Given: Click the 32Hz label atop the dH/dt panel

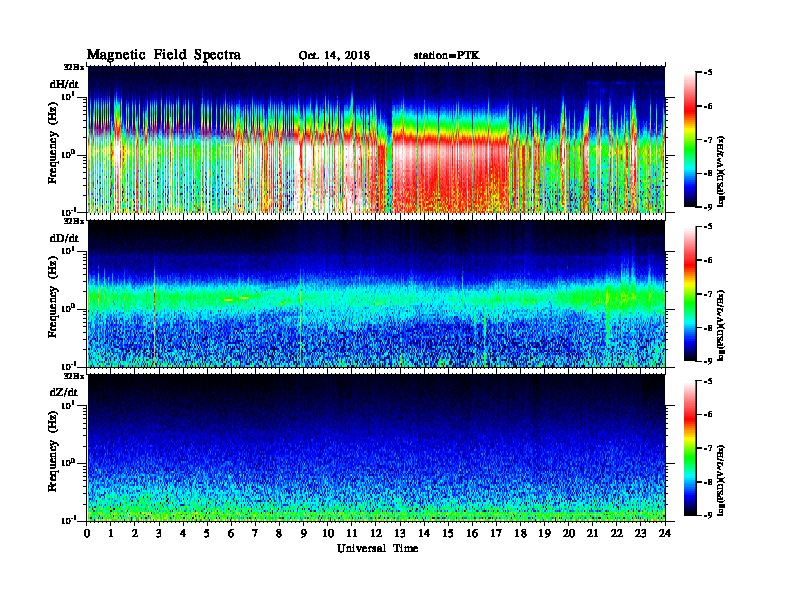Looking at the screenshot, I should [x=73, y=67].
